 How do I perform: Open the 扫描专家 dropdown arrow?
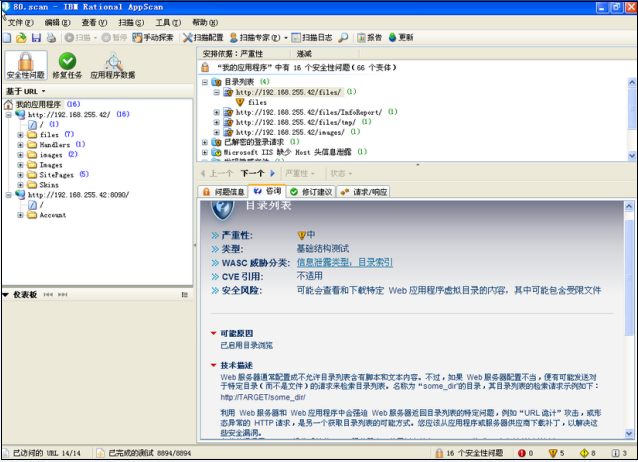tap(286, 38)
